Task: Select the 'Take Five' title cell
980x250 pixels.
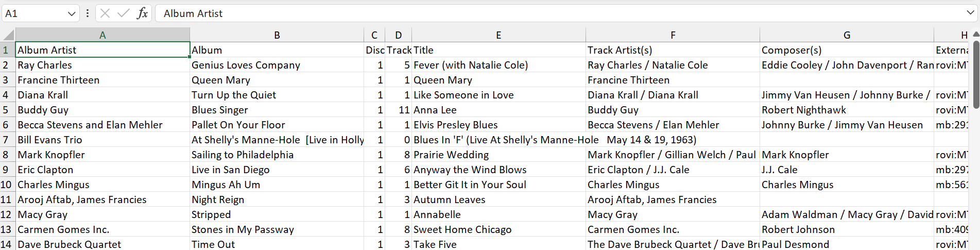Action: point(435,244)
